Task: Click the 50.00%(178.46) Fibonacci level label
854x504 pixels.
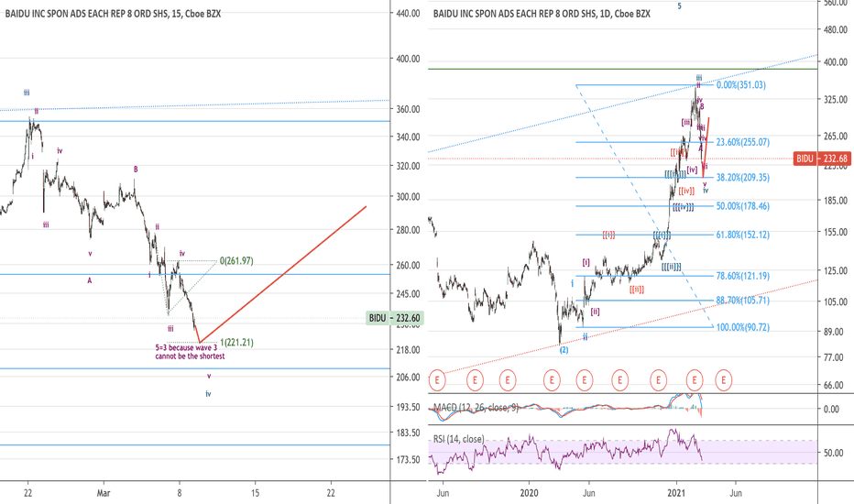Action: click(x=743, y=206)
